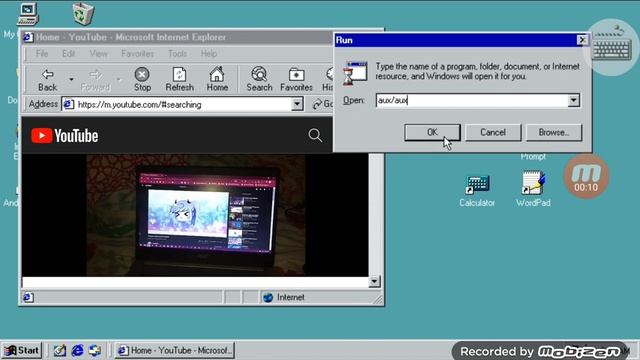Click the page icon in address bar
640x360 pixels.
click(x=69, y=104)
